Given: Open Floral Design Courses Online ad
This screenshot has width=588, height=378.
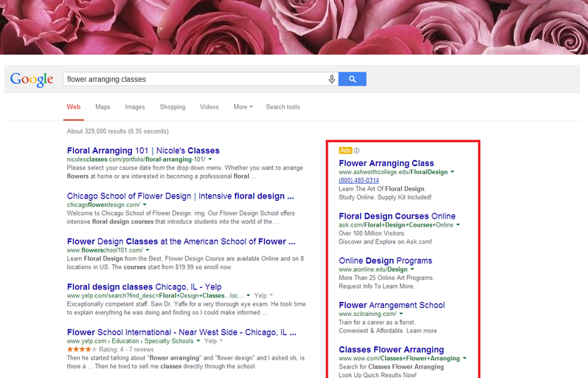Looking at the screenshot, I should click(397, 216).
